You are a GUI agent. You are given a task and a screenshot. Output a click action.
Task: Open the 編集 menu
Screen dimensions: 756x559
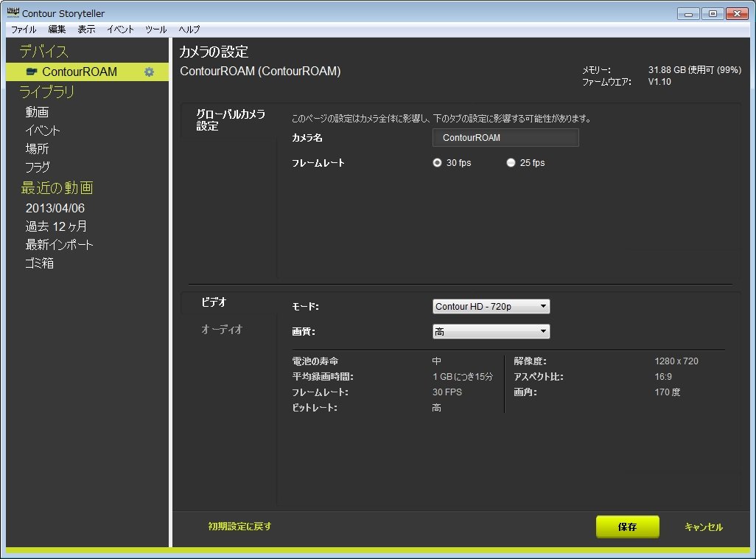point(57,29)
